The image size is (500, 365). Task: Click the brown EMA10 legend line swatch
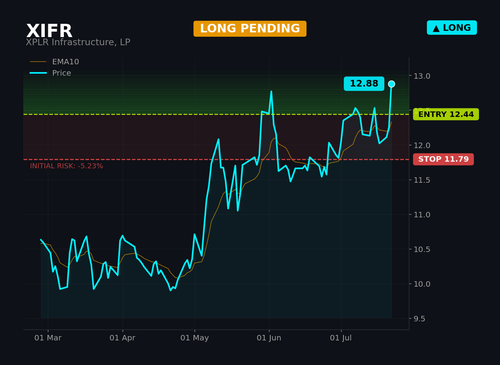(38, 62)
